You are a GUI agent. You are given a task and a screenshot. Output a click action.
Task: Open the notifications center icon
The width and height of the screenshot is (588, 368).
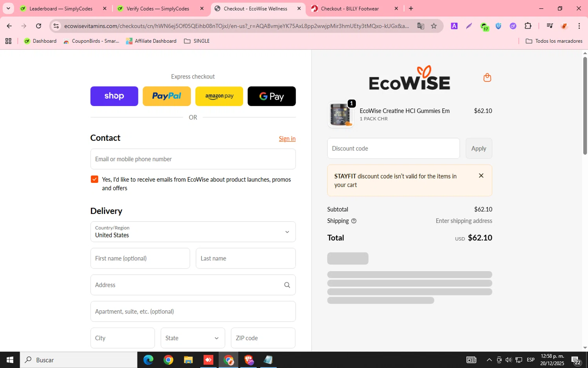pos(576,360)
